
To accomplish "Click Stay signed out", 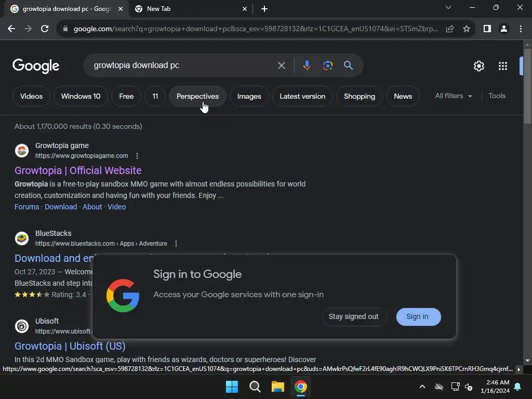I will 354,316.
